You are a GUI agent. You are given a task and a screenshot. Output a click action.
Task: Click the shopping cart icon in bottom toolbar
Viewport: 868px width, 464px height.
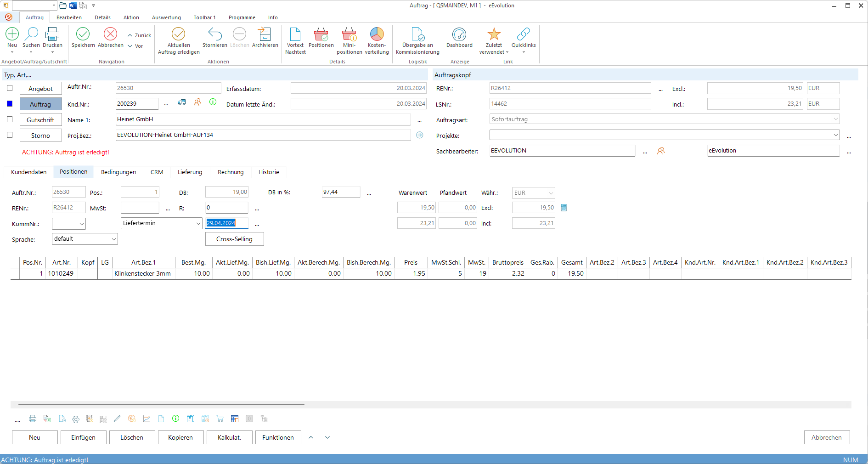coord(220,419)
